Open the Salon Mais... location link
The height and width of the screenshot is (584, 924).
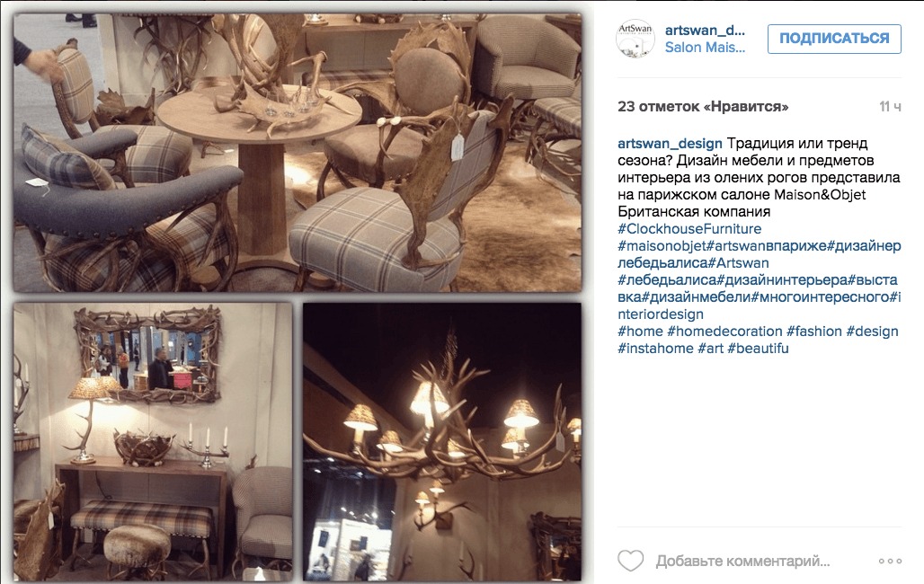coord(705,47)
